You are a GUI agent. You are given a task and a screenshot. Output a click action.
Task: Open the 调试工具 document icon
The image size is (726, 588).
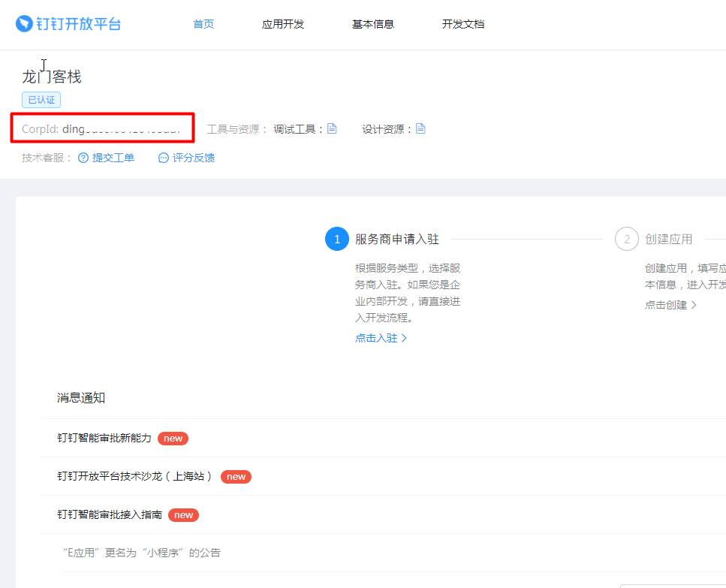[x=332, y=128]
